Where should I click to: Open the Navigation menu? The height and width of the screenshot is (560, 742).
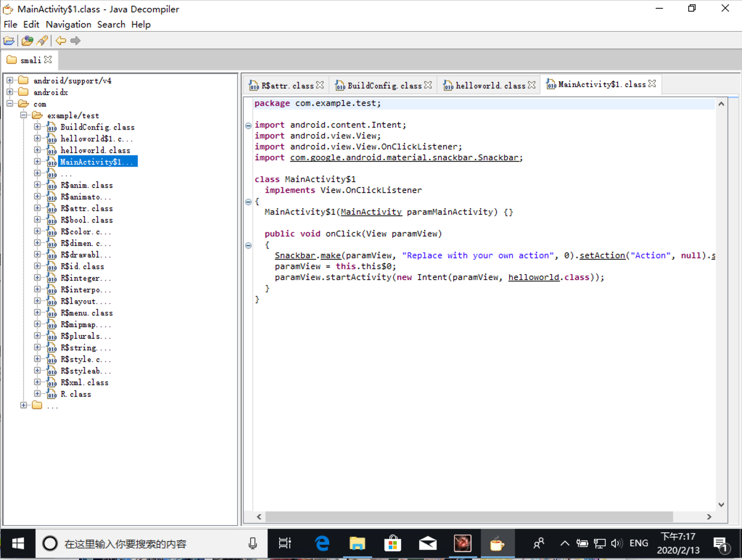(68, 24)
